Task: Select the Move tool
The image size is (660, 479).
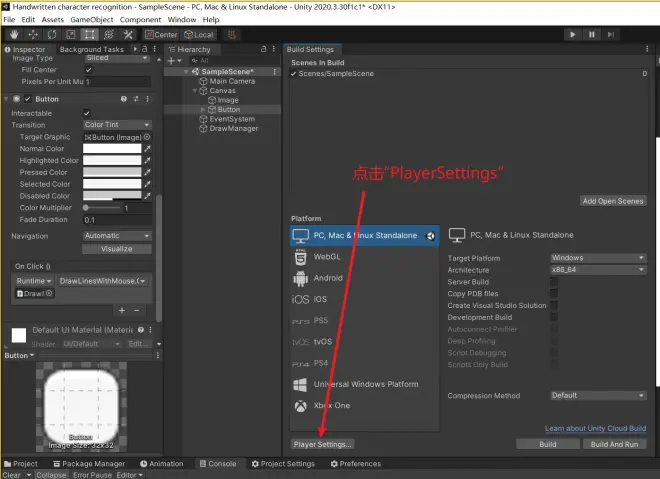Action: tap(33, 35)
